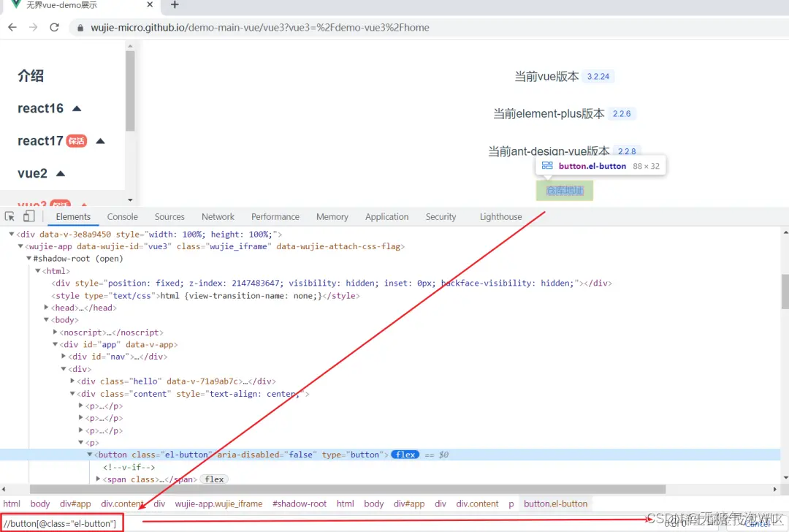The width and height of the screenshot is (789, 532).
Task: Click the Elements panel horizontal scrollbar
Action: point(347,489)
